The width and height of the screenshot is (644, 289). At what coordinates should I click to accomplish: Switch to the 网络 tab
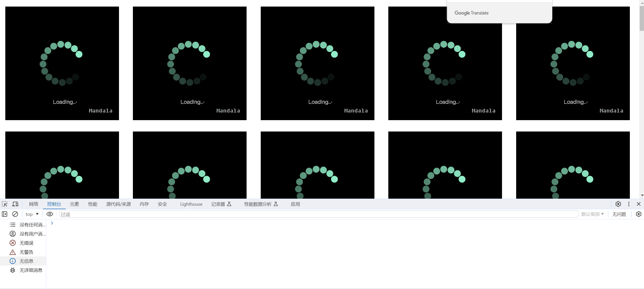pyautogui.click(x=33, y=204)
